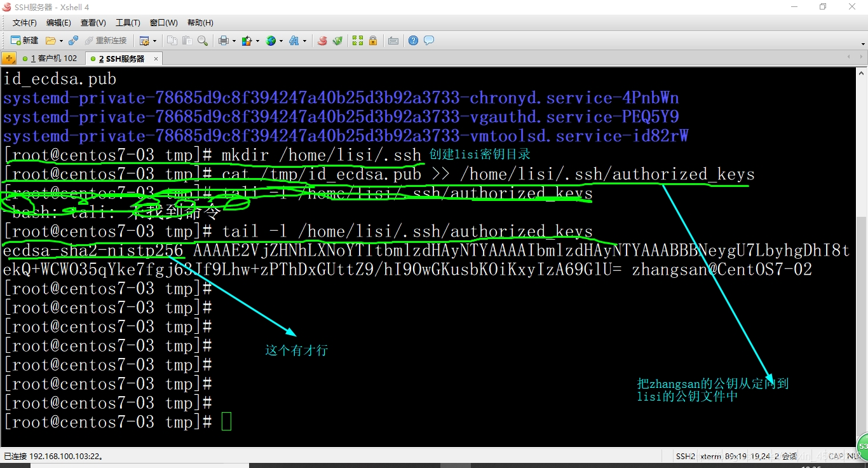
Task: Open the folder (Open session) icon
Action: point(51,41)
